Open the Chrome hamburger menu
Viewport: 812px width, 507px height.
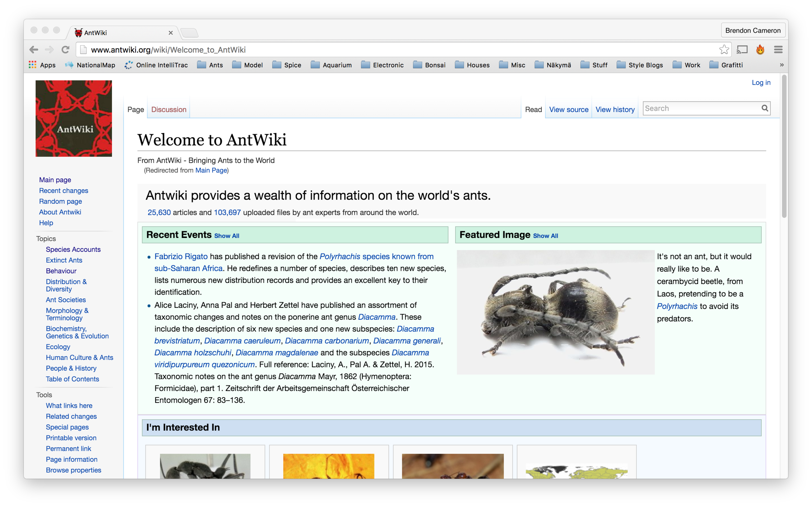(778, 49)
